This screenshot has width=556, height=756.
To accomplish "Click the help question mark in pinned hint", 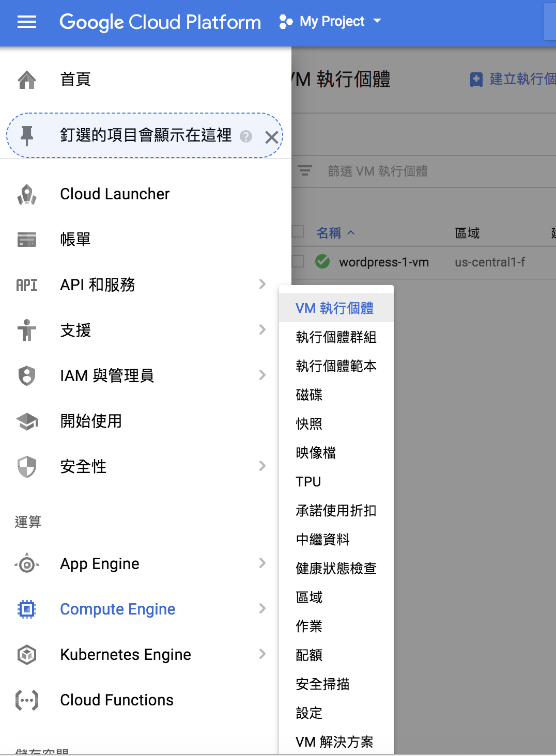I will 246,136.
